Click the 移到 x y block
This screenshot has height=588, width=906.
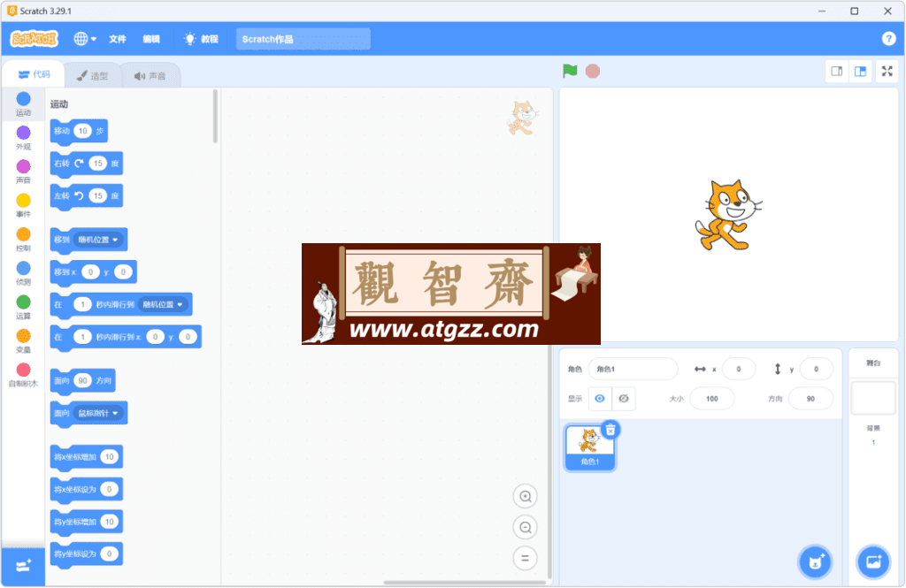64,272
